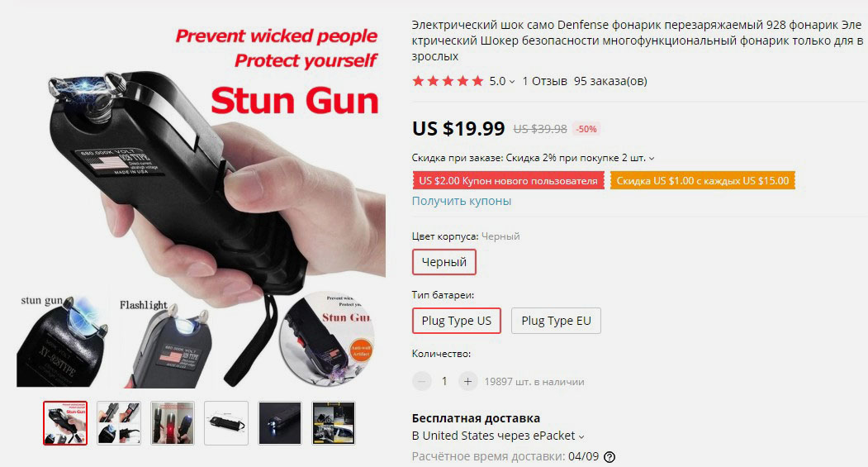The image size is (868, 467).
Task: Open the 1 Отзыв reviews link
Action: pyautogui.click(x=545, y=82)
